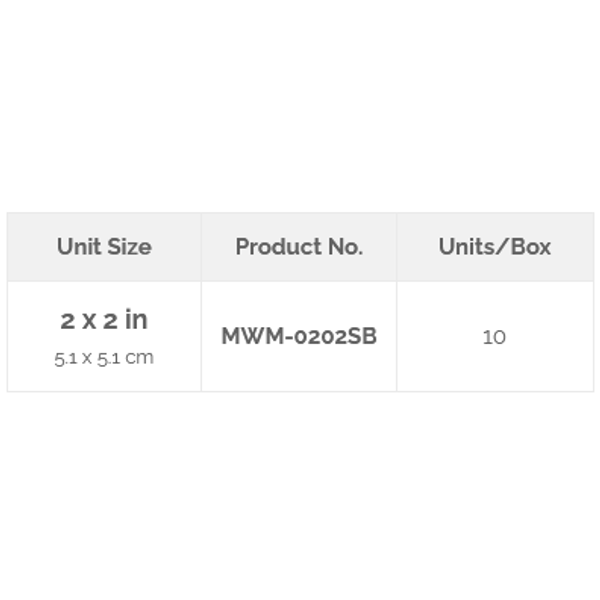600x600 pixels.
Task: Click the word Product in header
Action: pos(278,246)
